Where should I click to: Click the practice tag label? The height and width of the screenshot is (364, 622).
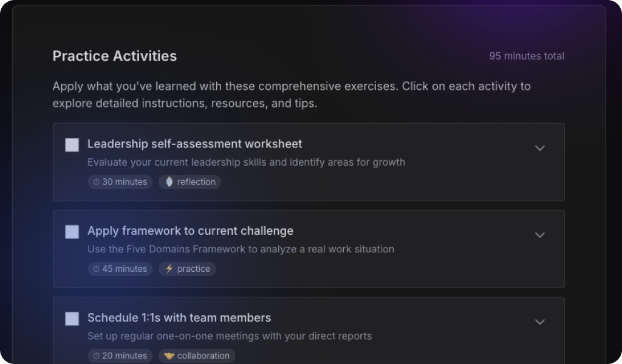(194, 269)
